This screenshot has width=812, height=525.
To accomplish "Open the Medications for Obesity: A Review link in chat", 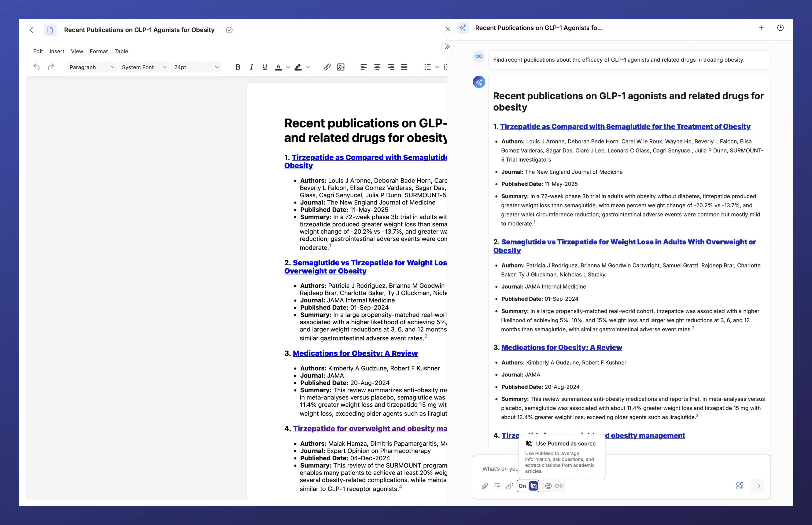I will [x=562, y=347].
